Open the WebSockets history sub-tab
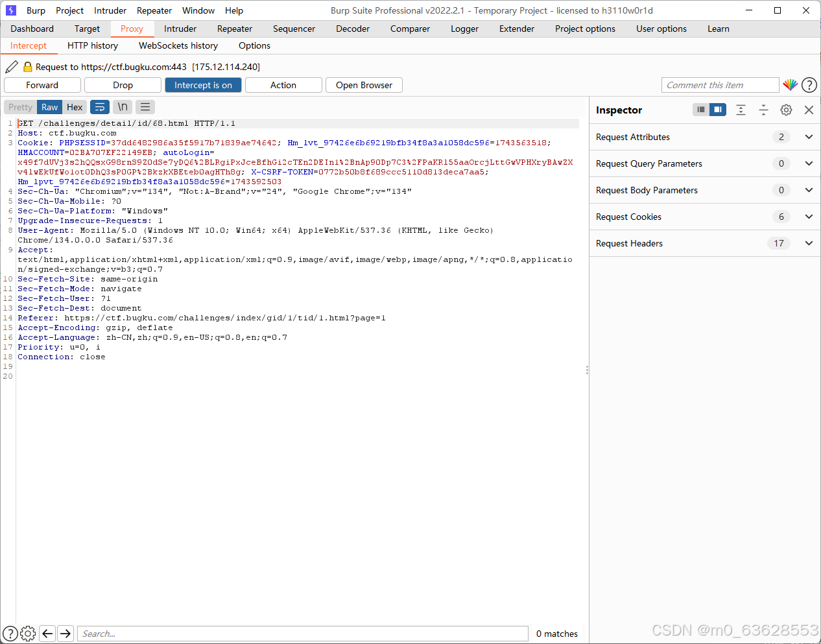The height and width of the screenshot is (644, 821). 178,45
